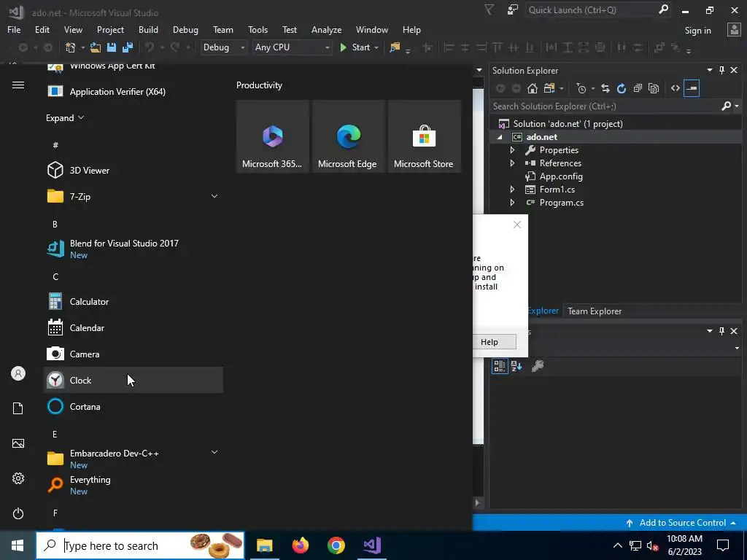
Task: Switch to the Team Explorer tab
Action: 595,311
